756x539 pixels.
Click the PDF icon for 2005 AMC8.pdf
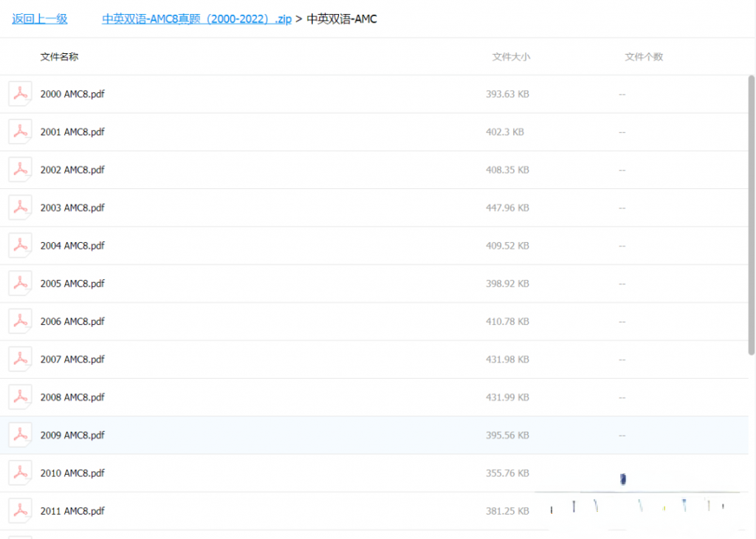coord(20,283)
